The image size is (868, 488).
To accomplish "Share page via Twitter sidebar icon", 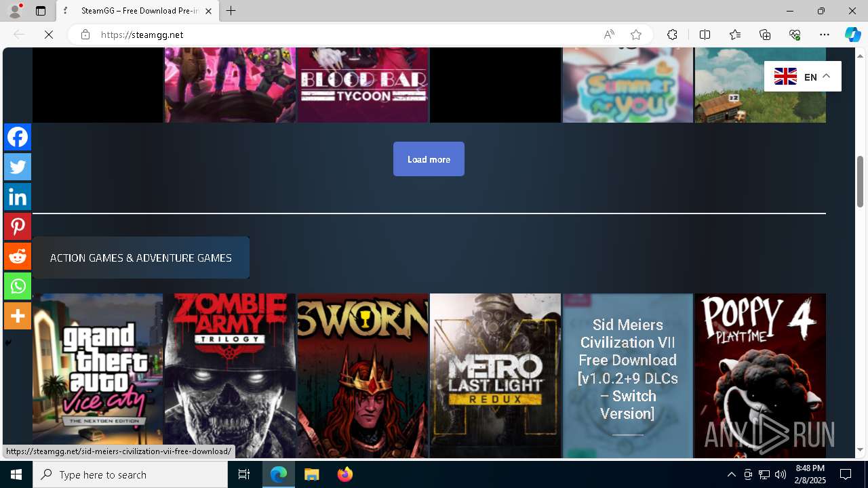I will (18, 167).
